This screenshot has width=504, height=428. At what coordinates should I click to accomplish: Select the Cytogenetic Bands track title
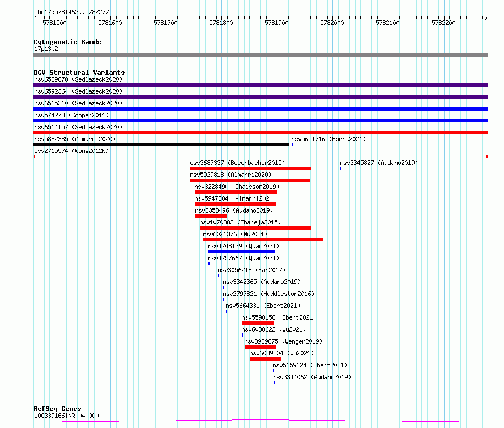click(67, 42)
